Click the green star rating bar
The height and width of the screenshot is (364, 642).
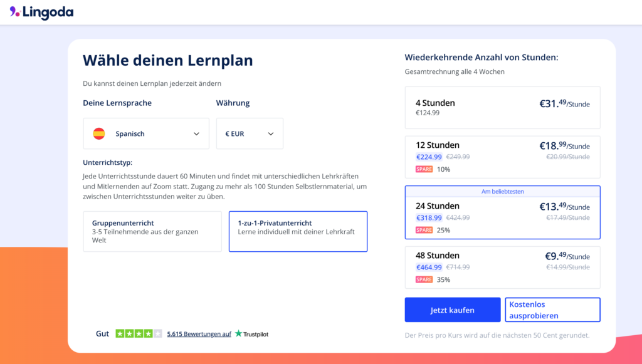138,333
